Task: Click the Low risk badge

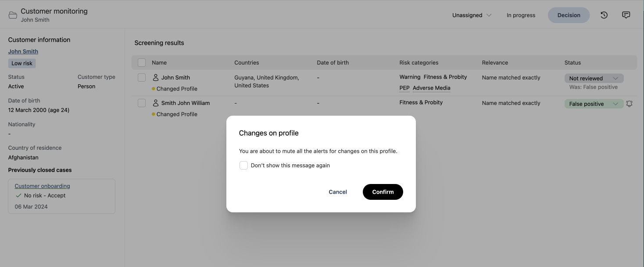Action: (21, 63)
